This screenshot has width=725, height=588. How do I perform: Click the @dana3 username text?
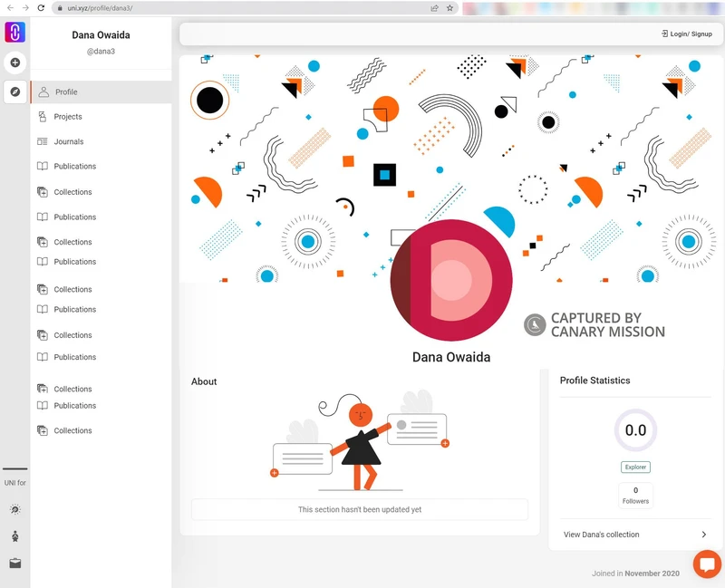[101, 52]
